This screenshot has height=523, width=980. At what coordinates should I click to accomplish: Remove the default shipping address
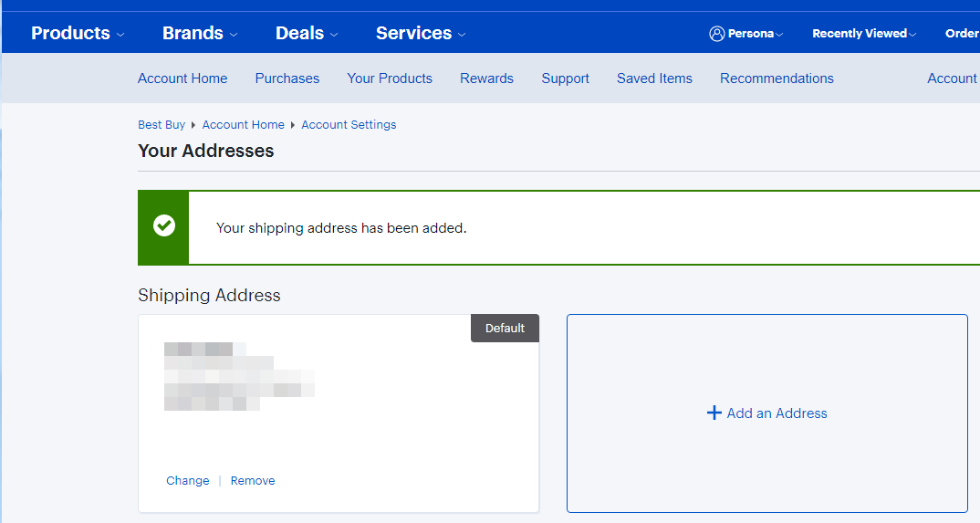click(x=253, y=481)
